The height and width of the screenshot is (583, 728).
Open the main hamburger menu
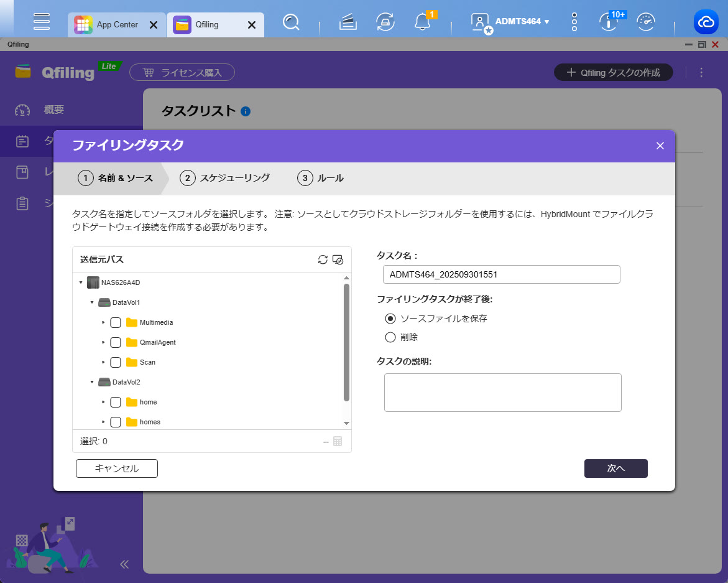click(x=42, y=22)
